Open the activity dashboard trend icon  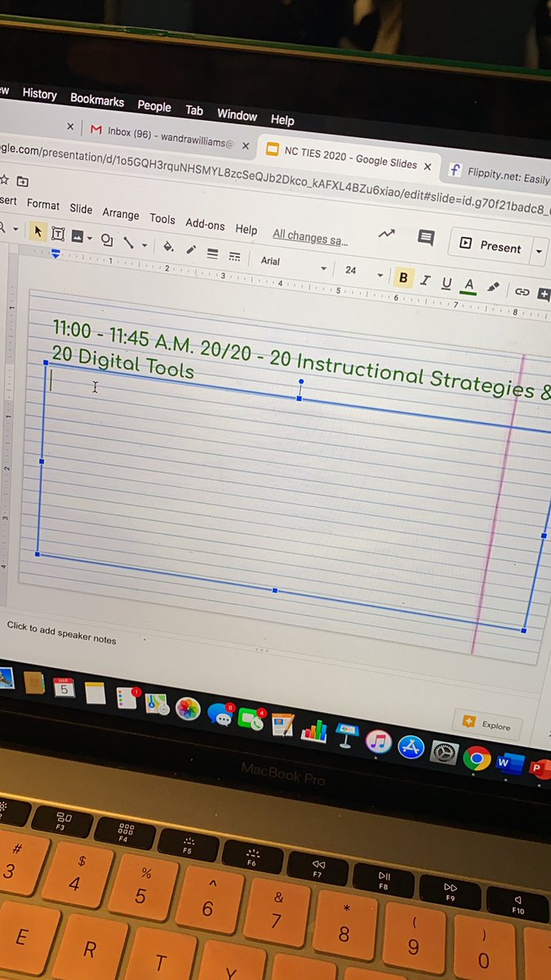(x=387, y=234)
